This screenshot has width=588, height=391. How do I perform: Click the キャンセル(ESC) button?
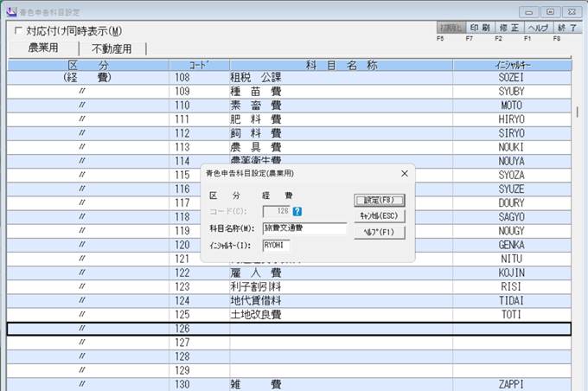(x=379, y=215)
